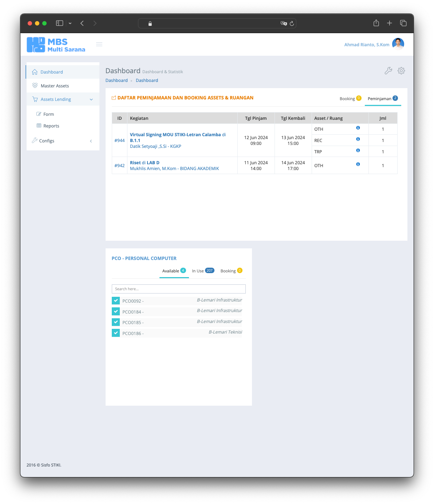Toggle the hamburger sidebar menu icon
Viewport: 434px width, 504px height.
[99, 44]
